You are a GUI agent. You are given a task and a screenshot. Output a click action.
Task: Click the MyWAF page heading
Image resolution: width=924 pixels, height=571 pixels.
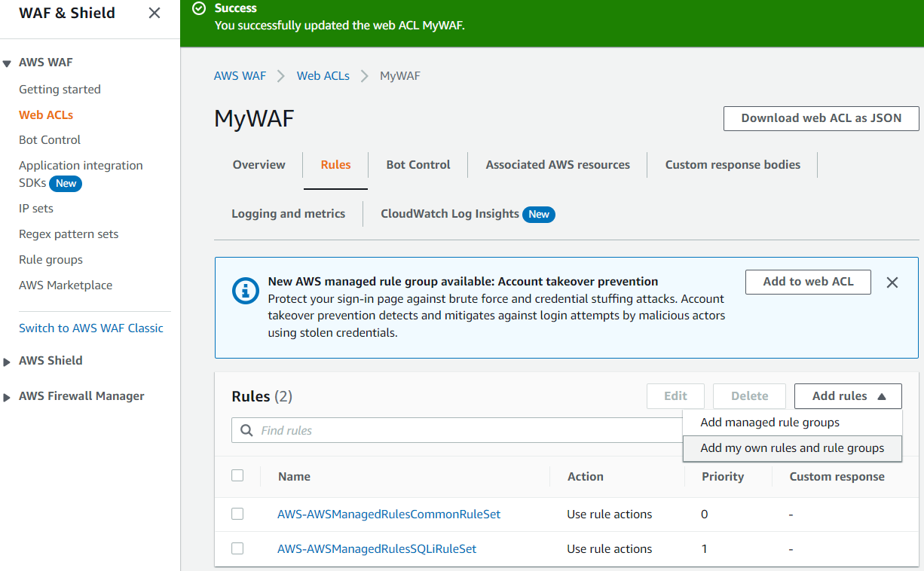pos(254,118)
